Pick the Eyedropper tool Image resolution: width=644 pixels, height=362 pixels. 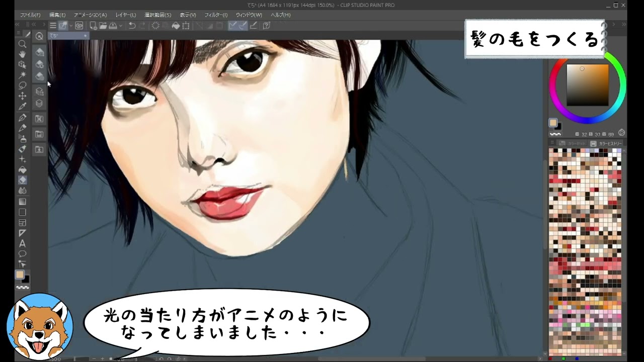tap(22, 106)
